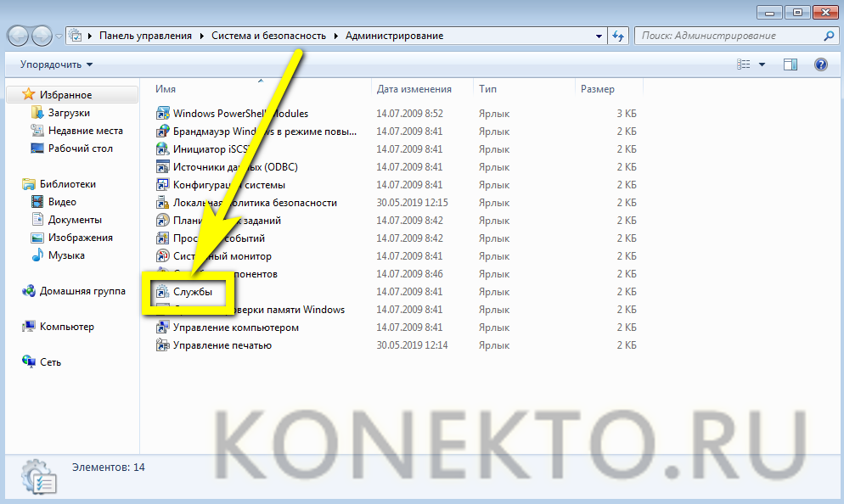Click the date 30.05.2019 12:15
844x504 pixels.
coord(413,203)
